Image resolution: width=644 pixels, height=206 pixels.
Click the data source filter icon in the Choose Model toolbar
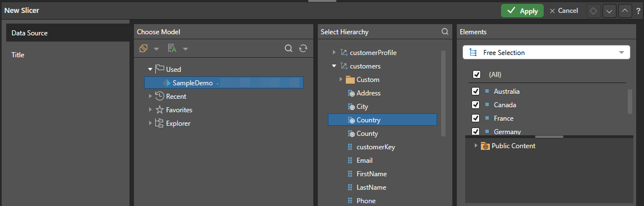coord(143,48)
